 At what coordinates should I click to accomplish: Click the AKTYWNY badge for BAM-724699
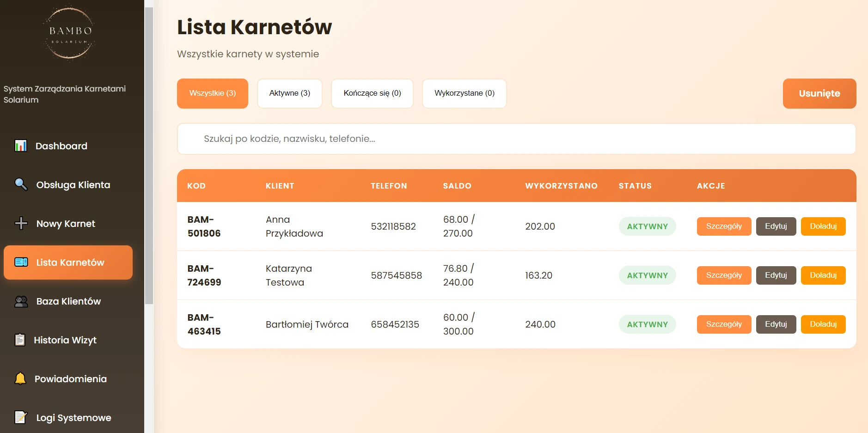[x=647, y=275]
